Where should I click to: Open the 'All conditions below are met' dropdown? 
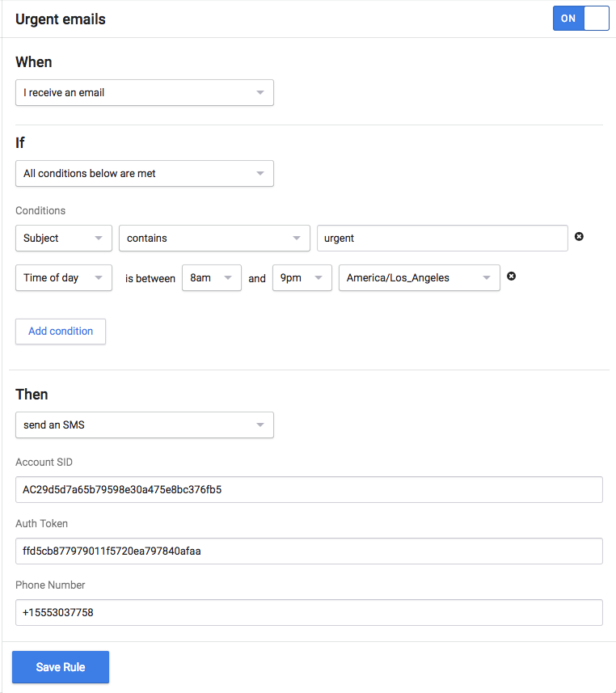(145, 174)
